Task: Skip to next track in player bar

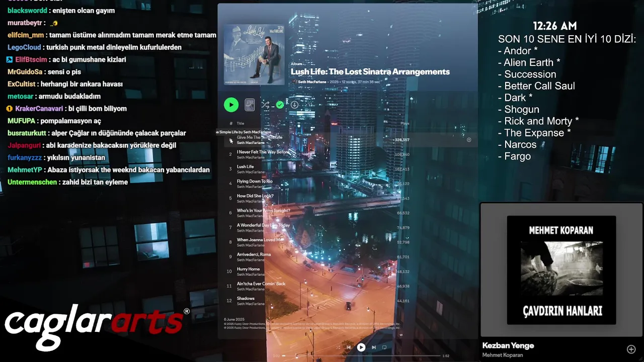Action: click(x=373, y=347)
